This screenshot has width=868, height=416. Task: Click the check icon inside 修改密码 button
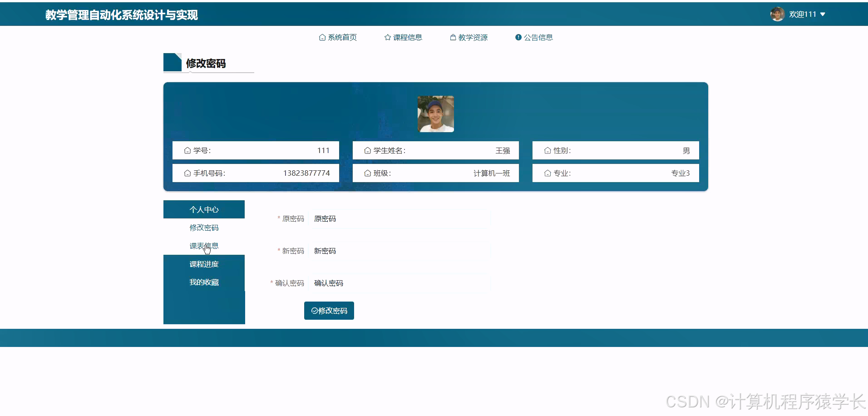314,311
